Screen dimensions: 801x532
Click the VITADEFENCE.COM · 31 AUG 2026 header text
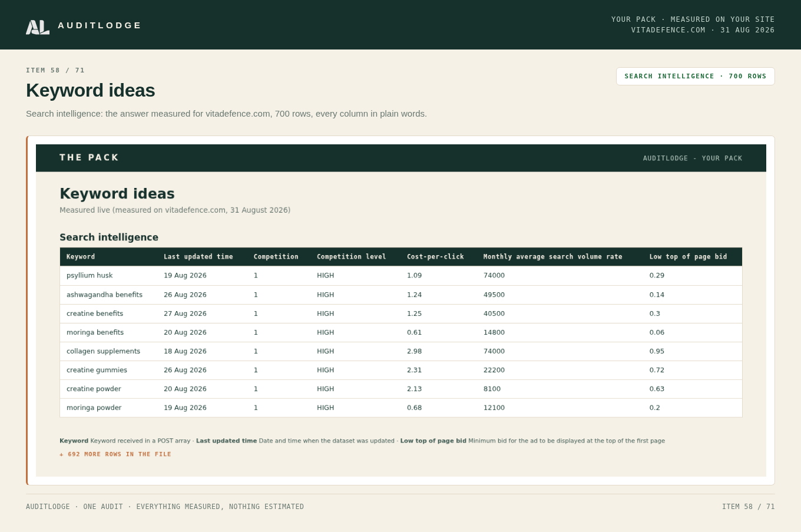pos(703,30)
